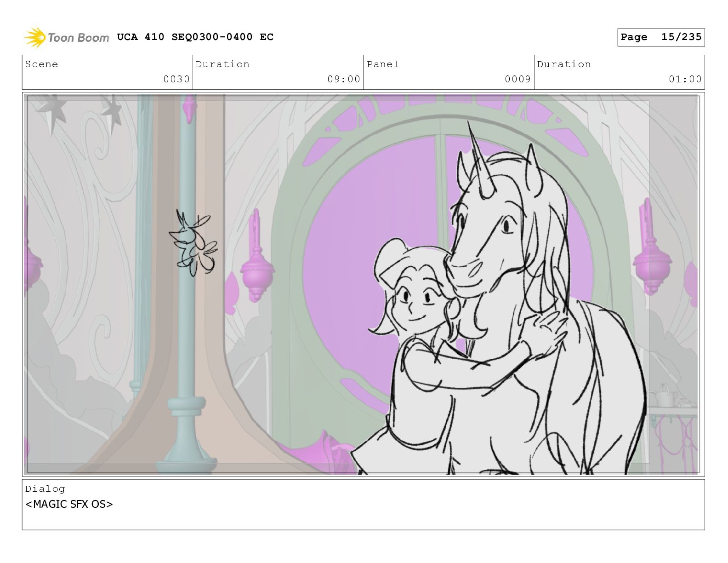Select the dialog text '<MAGIC SFX OS>'

click(69, 504)
